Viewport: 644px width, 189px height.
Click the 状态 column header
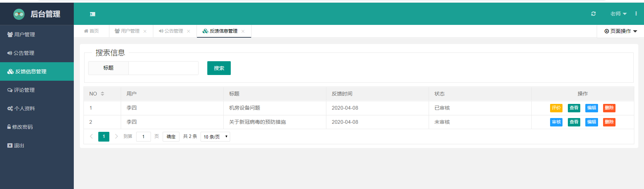pos(480,94)
